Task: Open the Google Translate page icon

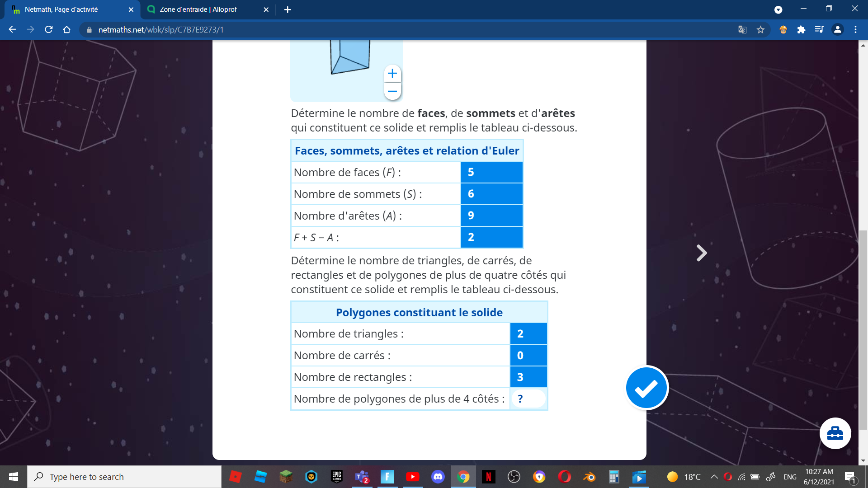Action: [x=742, y=29]
